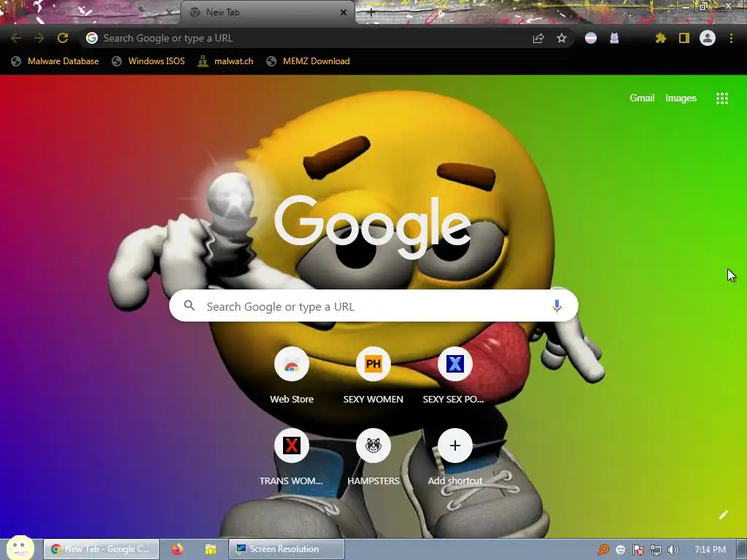Open the Malware Database bookmark
Viewport: 747px width, 560px height.
[x=55, y=61]
